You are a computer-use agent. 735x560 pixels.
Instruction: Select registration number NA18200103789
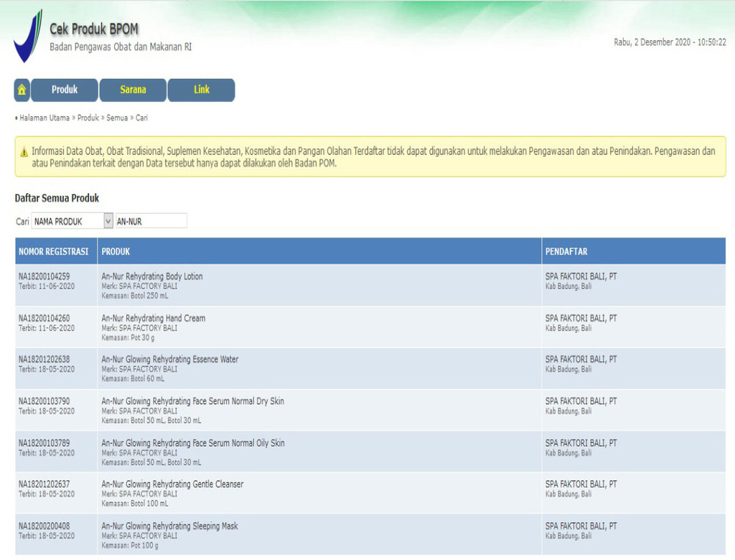point(44,443)
